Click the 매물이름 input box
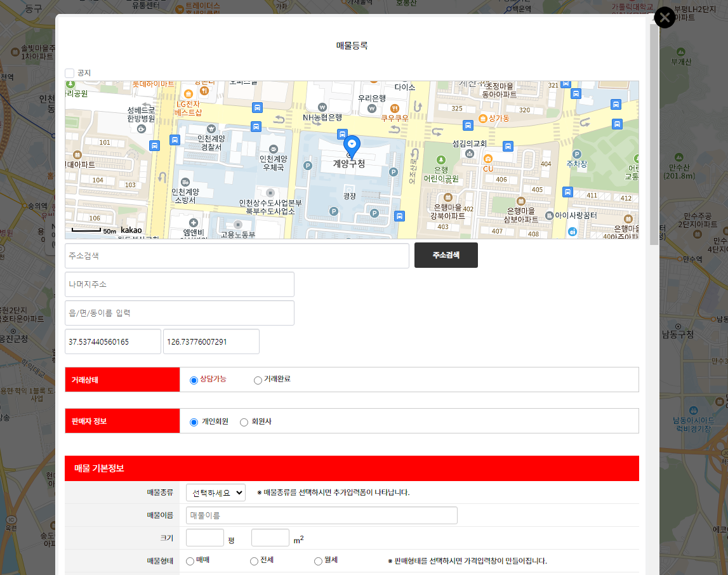 322,515
